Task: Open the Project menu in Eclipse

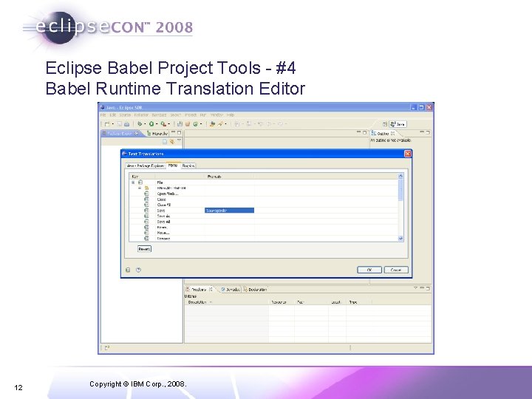Action: coord(191,115)
